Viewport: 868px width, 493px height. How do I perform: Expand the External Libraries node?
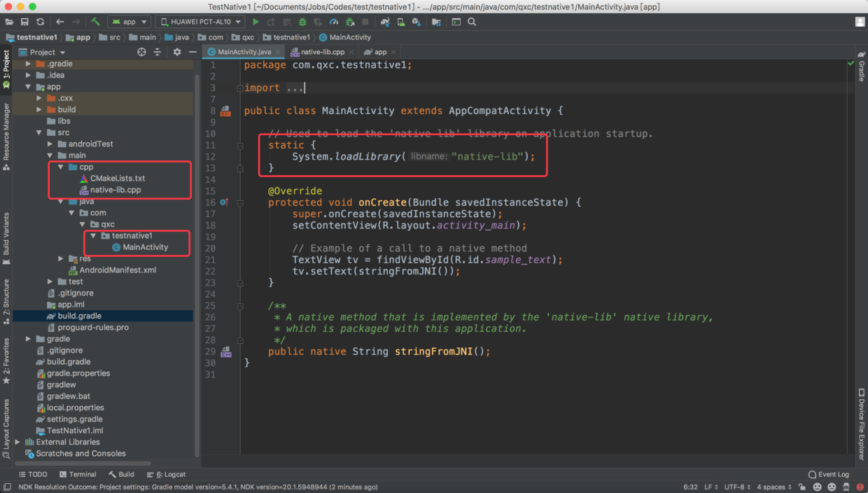tap(17, 442)
